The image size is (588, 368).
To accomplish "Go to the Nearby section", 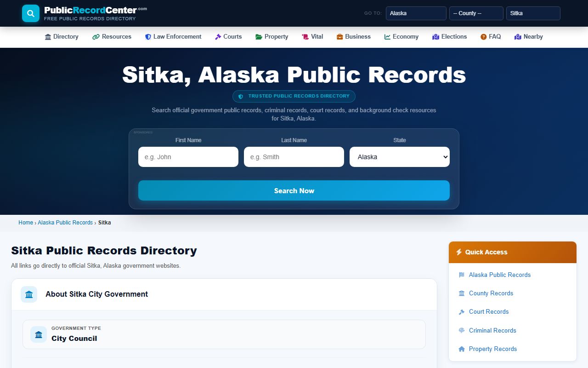I will [529, 37].
